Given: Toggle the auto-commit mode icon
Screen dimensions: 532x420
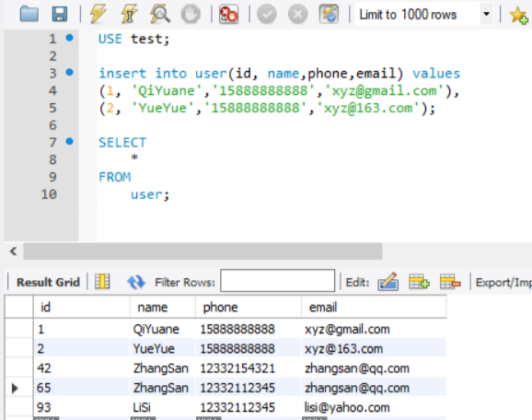Looking at the screenshot, I should (x=329, y=14).
